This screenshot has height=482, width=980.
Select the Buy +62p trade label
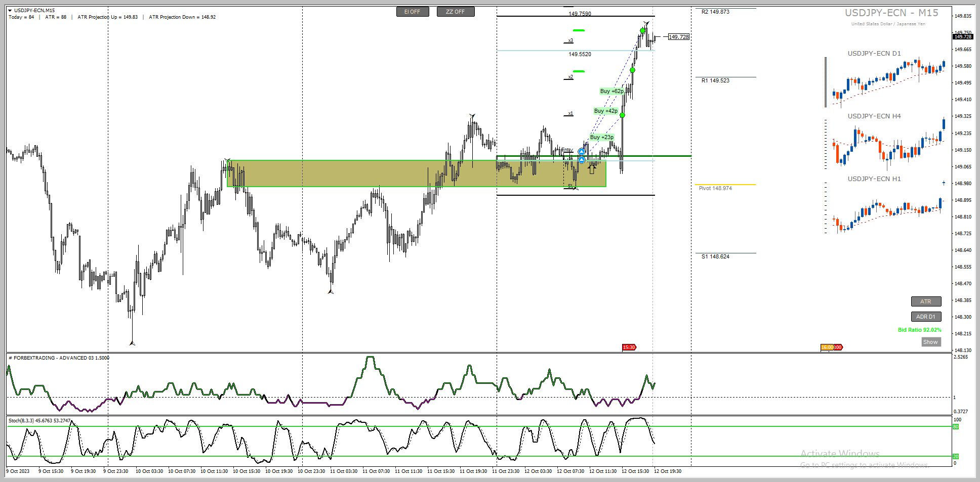tap(611, 91)
